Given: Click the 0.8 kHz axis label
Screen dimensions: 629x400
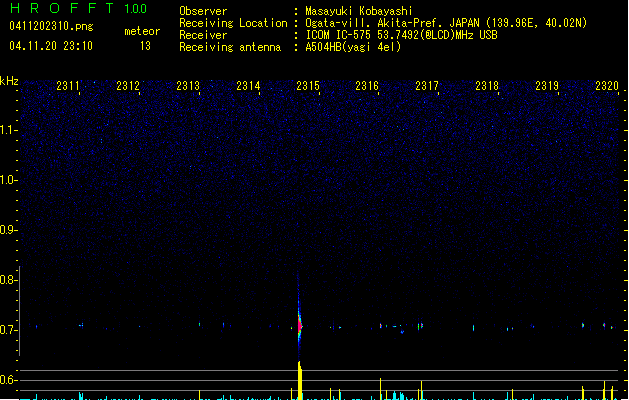Looking at the screenshot, I should click(8, 280).
